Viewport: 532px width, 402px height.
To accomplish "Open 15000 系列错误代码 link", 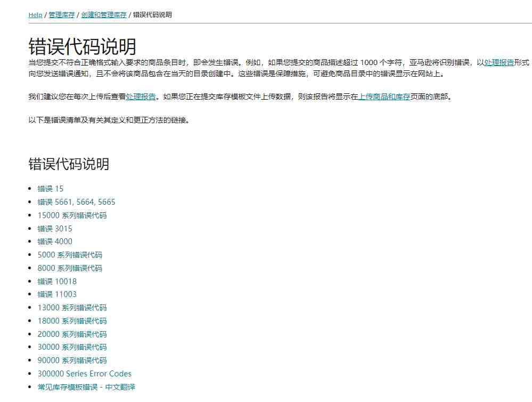I will coord(72,215).
